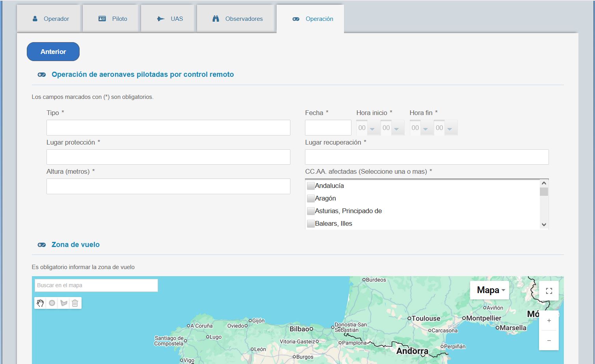Image resolution: width=595 pixels, height=364 pixels.
Task: Click the Montpellier label on the map
Action: coord(484,318)
